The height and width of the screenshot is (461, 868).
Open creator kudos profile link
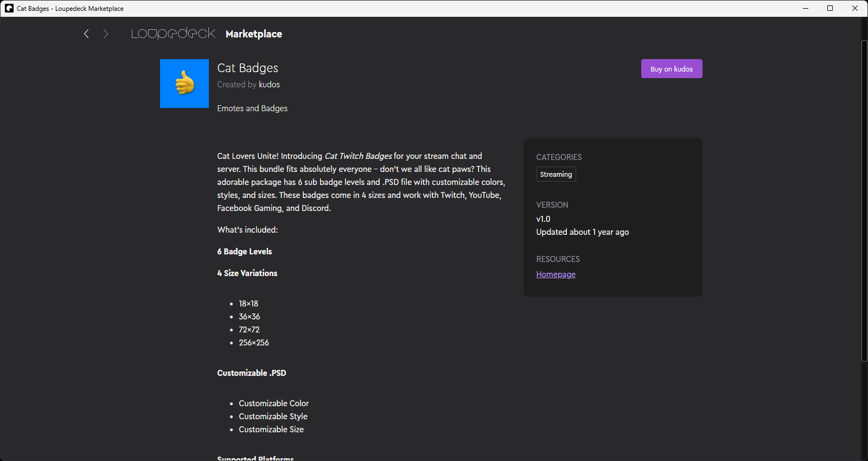click(269, 85)
